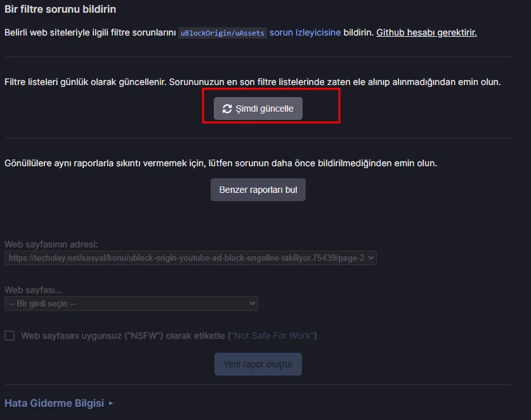Click the Not Safe For Work text

(x=272, y=336)
